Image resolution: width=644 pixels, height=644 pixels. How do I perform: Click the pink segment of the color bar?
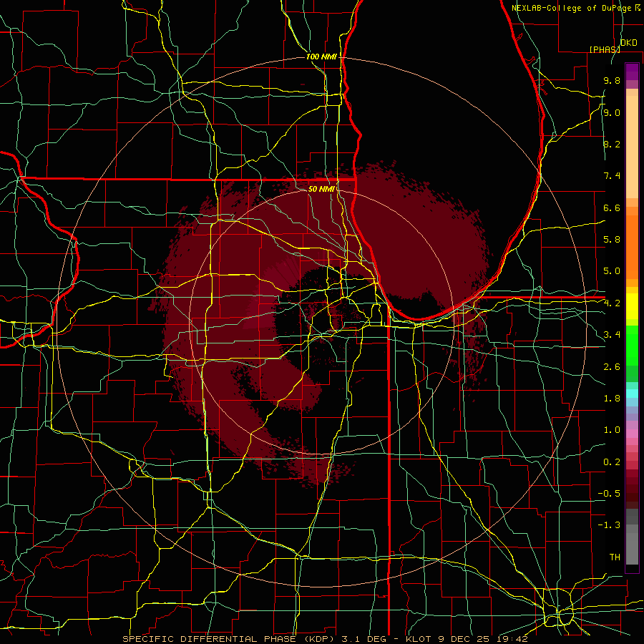632,434
